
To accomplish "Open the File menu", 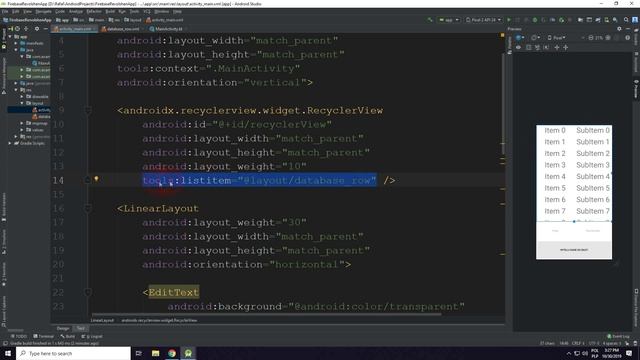I will [5, 11].
